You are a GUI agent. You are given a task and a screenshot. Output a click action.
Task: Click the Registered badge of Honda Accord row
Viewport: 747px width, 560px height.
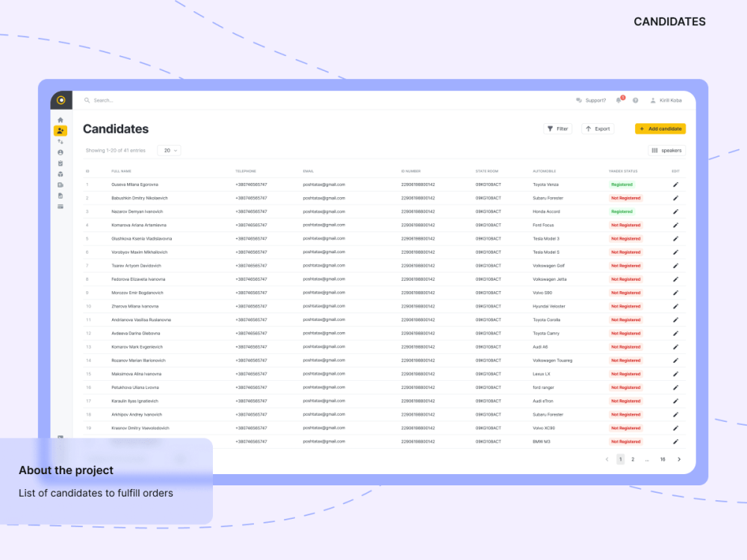tap(622, 211)
